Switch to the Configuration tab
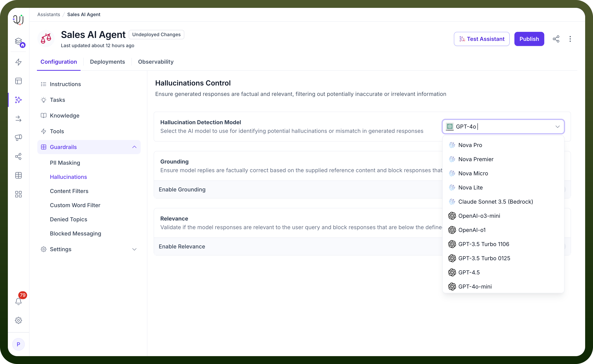This screenshot has height=364, width=593. point(59,62)
